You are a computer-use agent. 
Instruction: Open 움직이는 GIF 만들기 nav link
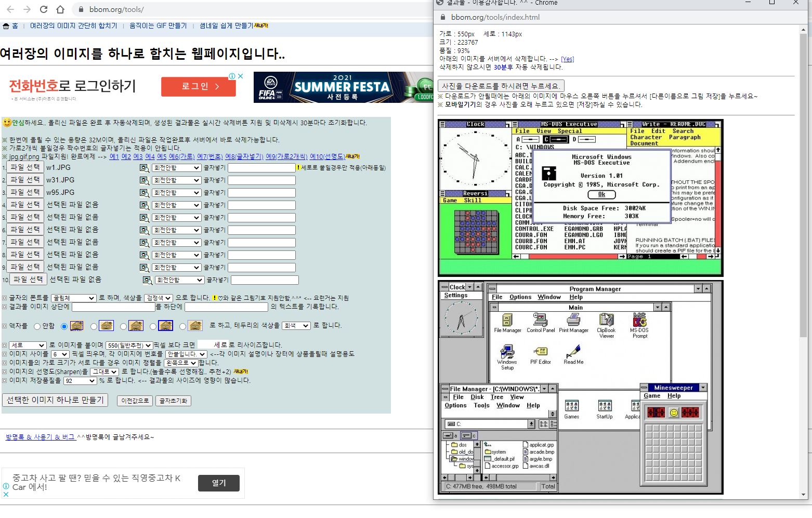tap(158, 25)
